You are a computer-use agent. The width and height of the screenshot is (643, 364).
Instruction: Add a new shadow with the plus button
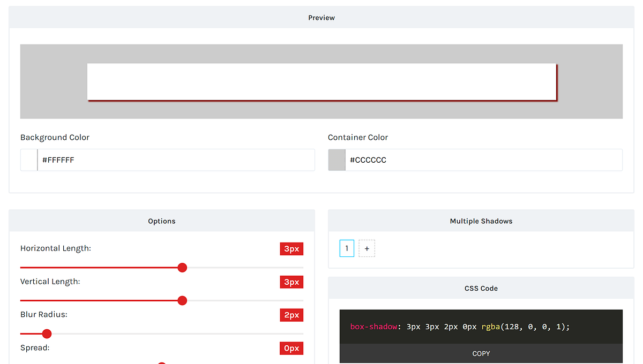pyautogui.click(x=367, y=248)
